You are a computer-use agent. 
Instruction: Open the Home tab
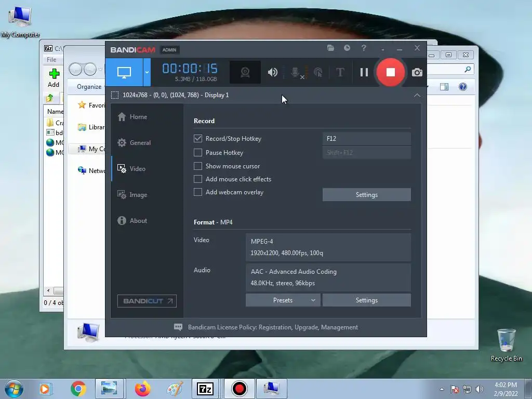point(132,117)
